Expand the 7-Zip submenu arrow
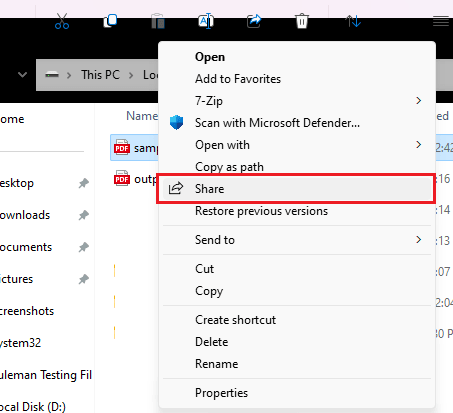Viewport: 453px width, 413px height. (x=419, y=100)
